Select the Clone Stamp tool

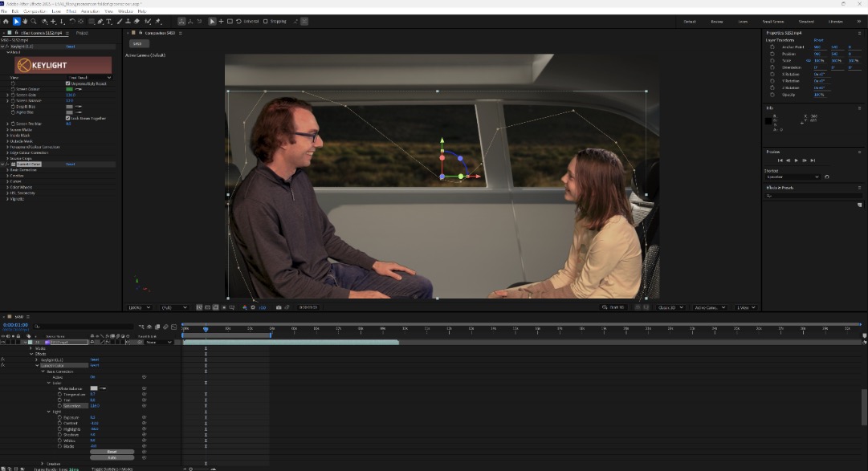point(128,22)
